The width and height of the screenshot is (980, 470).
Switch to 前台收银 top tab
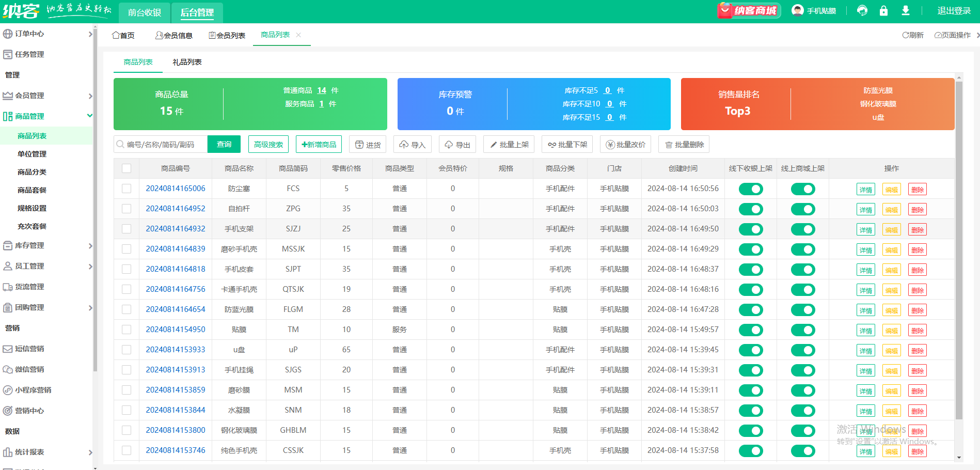(x=145, y=12)
